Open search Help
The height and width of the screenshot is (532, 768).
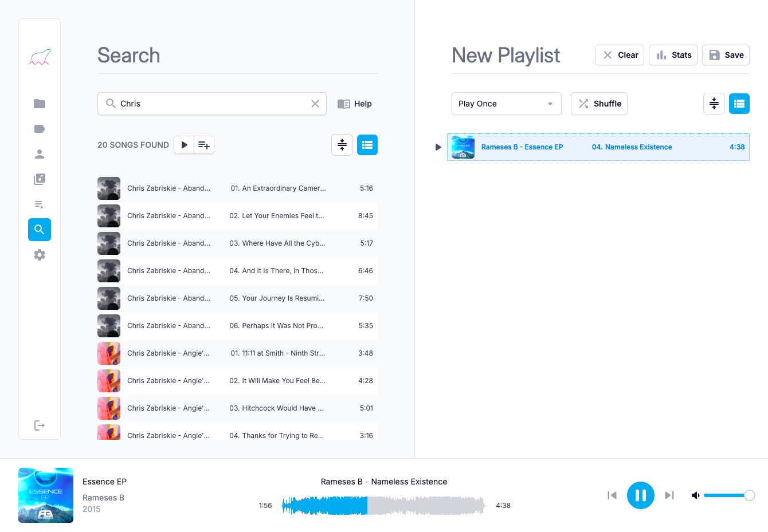pos(355,104)
